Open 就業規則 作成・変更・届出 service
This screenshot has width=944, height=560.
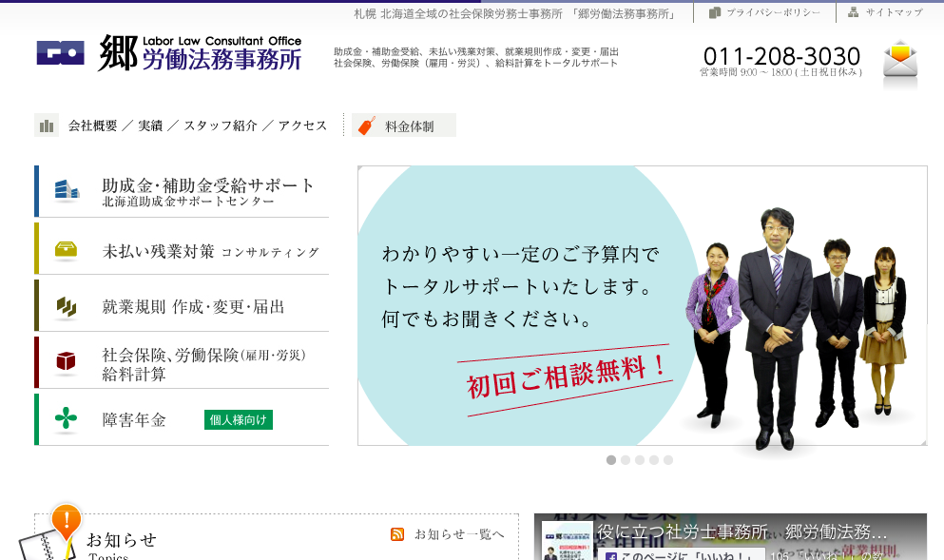(x=193, y=306)
